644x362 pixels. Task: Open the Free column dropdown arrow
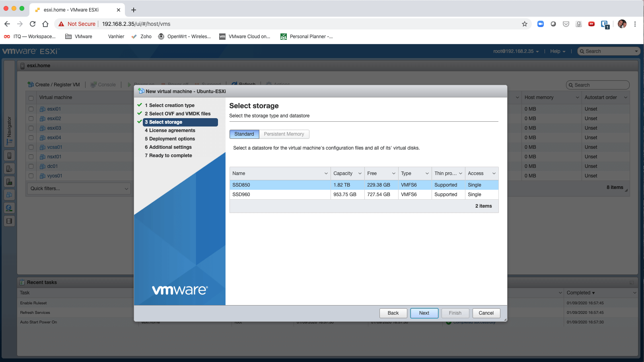pyautogui.click(x=393, y=173)
